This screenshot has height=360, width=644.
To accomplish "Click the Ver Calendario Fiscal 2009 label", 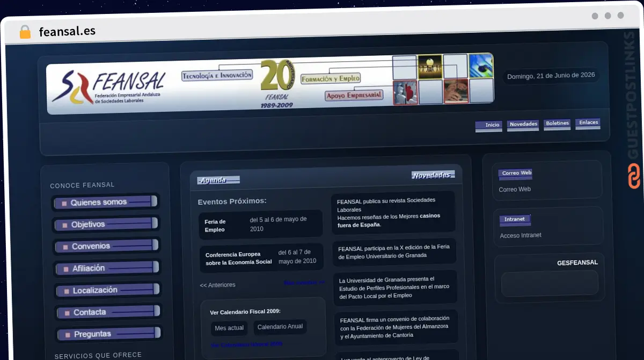I will [x=245, y=312].
